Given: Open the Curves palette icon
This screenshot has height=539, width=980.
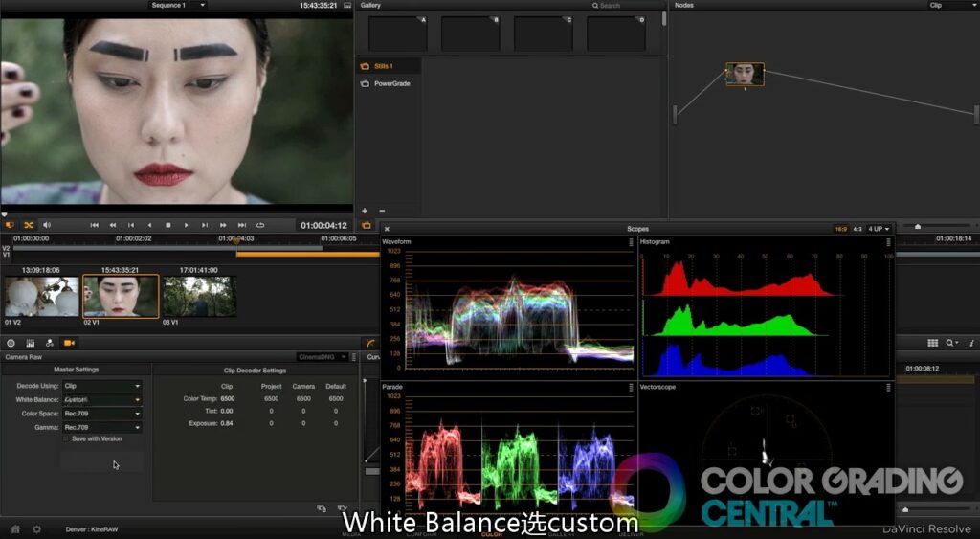Looking at the screenshot, I should point(370,344).
